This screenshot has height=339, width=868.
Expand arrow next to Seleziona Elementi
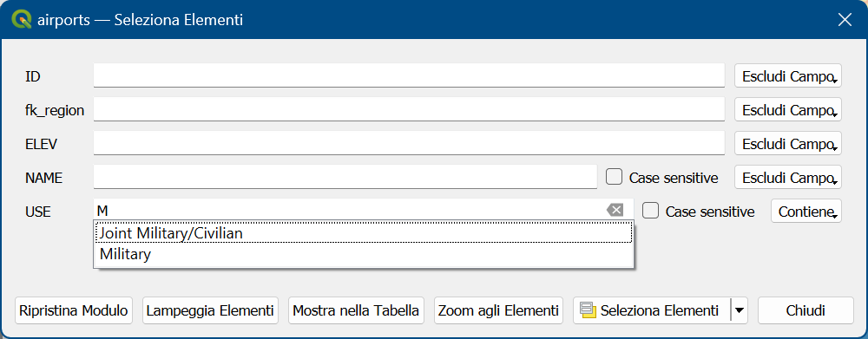pyautogui.click(x=739, y=310)
